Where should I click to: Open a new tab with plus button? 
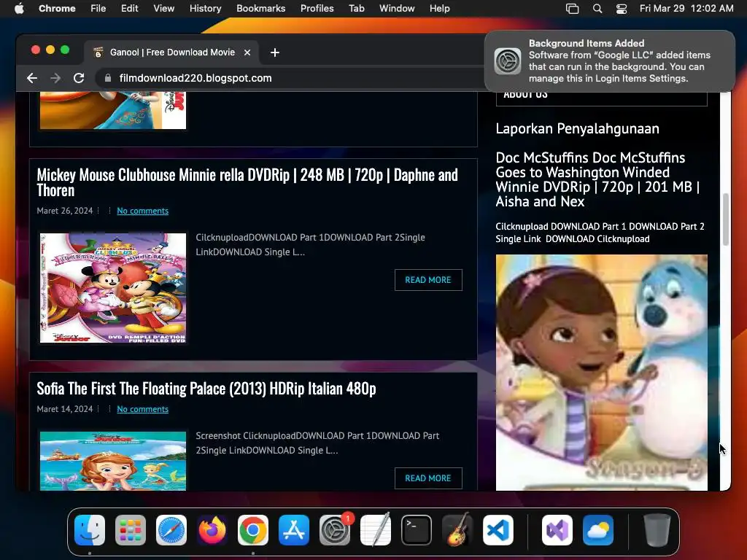[x=275, y=52]
